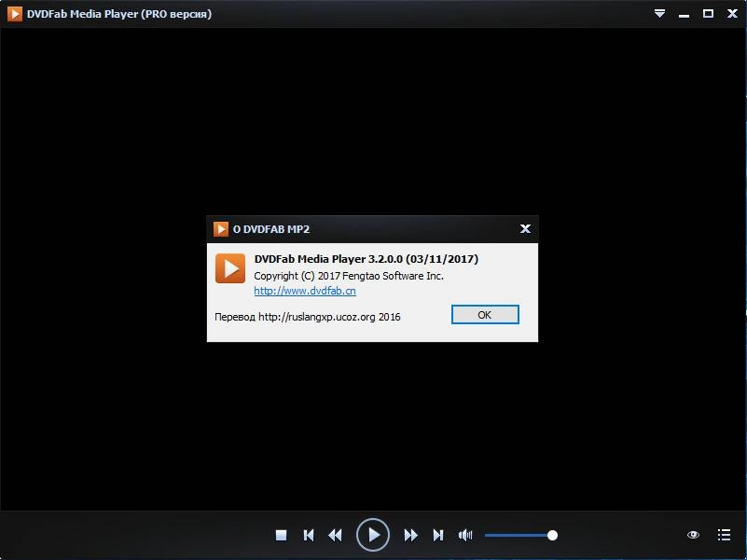Close the О DVDFAB MP2 dialog
Image resolution: width=747 pixels, height=560 pixels.
525,228
